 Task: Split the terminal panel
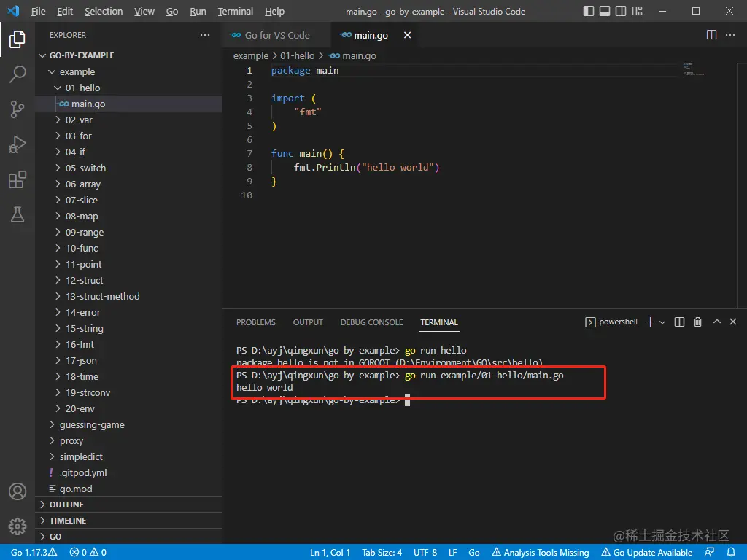click(679, 322)
